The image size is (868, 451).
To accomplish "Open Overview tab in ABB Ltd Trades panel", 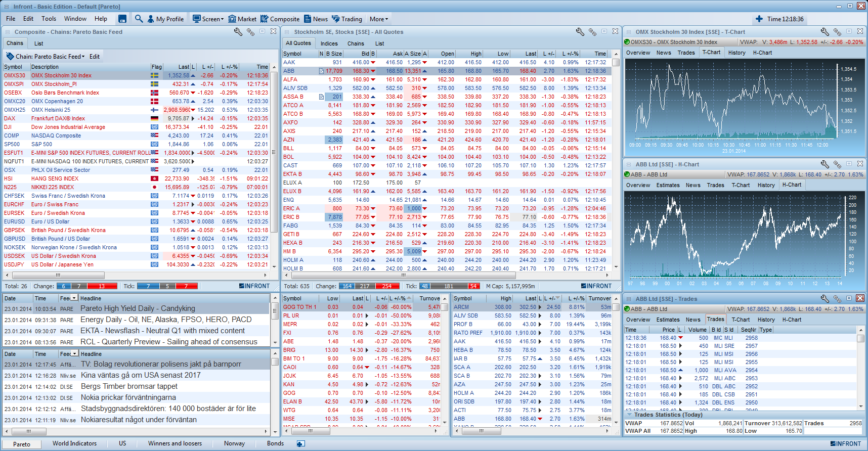I will pos(638,320).
